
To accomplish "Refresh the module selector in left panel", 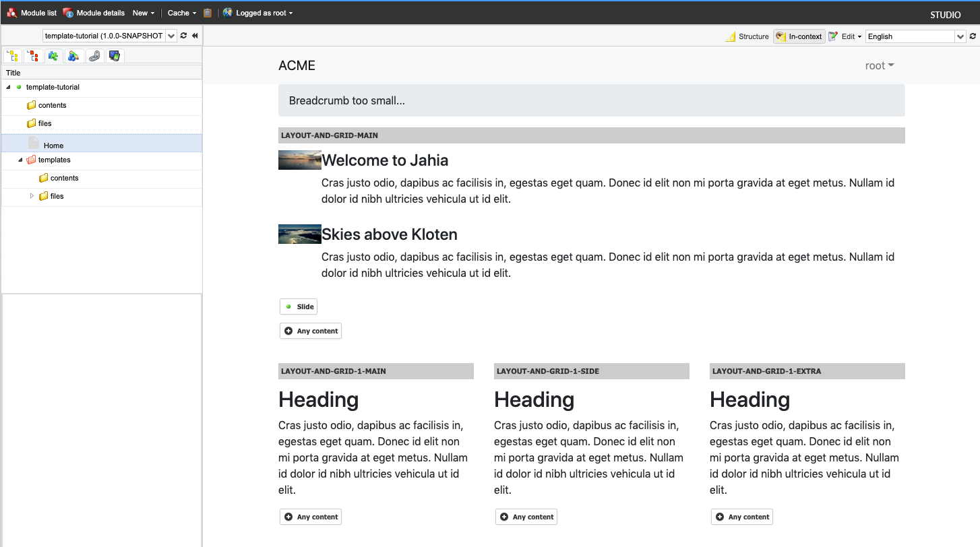I will tap(183, 36).
